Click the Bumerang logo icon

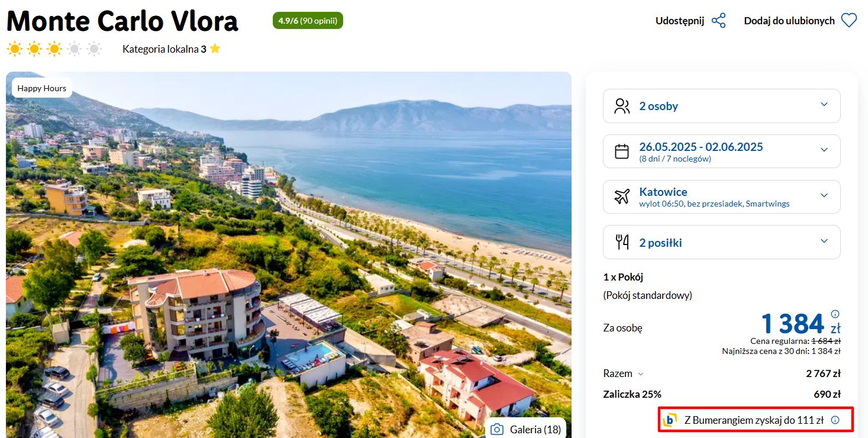670,420
